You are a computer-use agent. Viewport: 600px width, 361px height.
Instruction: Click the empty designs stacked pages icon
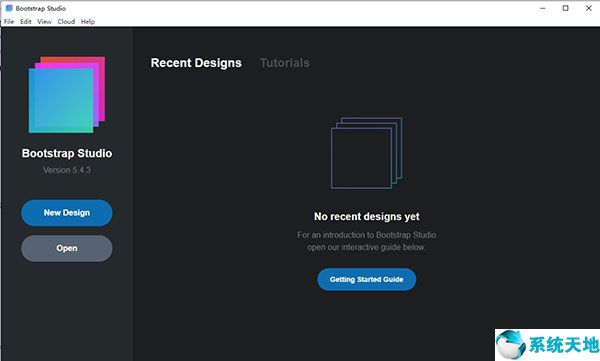[x=366, y=153]
